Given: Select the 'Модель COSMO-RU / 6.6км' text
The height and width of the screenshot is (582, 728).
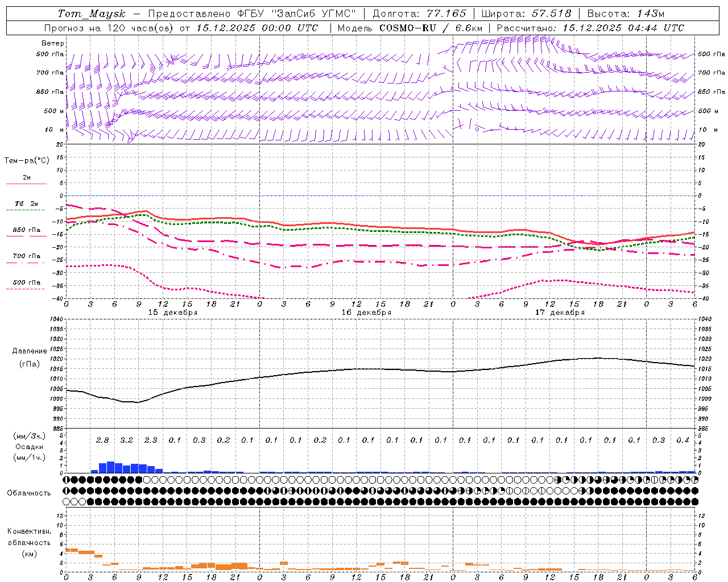Looking at the screenshot, I should point(410,28).
